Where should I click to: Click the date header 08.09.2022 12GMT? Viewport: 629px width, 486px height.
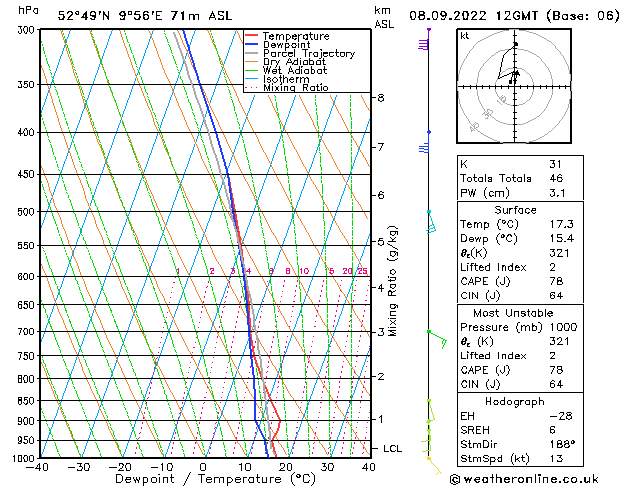[x=473, y=16]
